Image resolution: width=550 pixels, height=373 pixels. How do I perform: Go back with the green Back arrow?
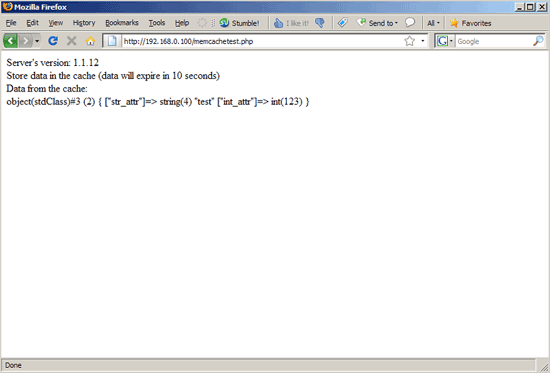pos(11,41)
